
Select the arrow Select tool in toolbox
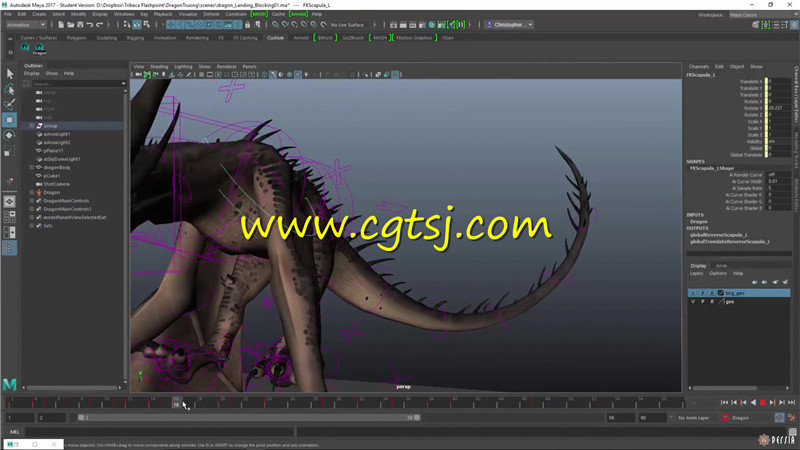[x=10, y=74]
